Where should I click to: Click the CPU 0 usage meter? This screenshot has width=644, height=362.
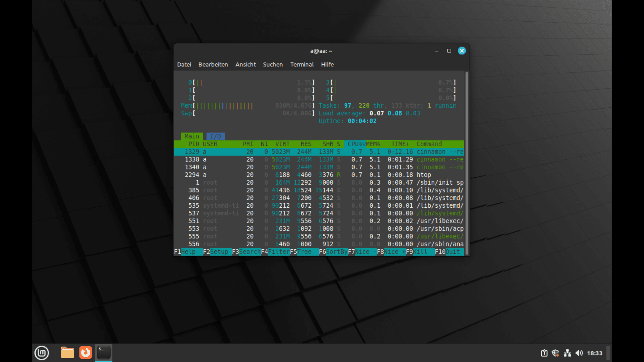coord(251,82)
